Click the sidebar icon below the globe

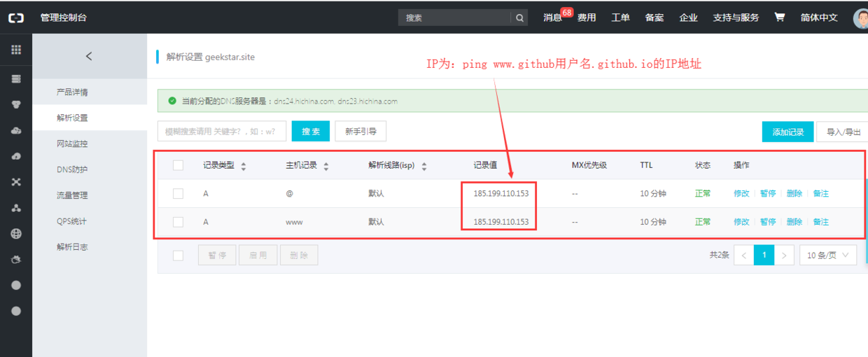pyautogui.click(x=16, y=260)
